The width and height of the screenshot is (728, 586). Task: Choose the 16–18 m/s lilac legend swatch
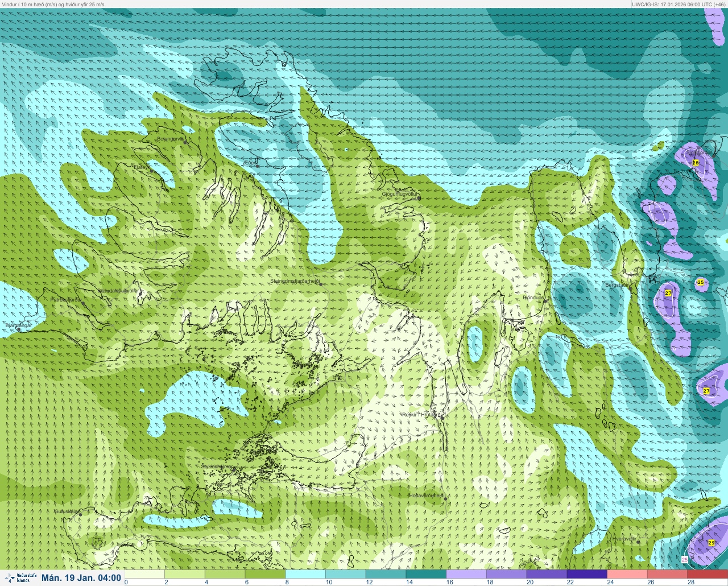coord(466,574)
